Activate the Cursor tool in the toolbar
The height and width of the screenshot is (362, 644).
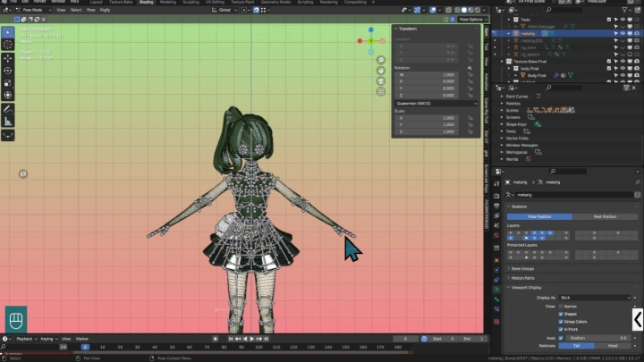[x=8, y=45]
